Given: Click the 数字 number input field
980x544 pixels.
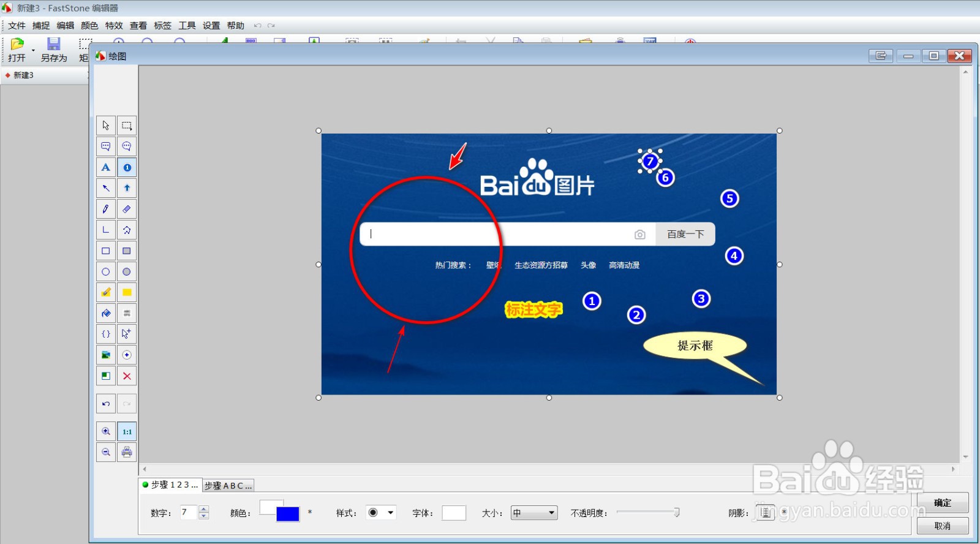Looking at the screenshot, I should coord(189,512).
